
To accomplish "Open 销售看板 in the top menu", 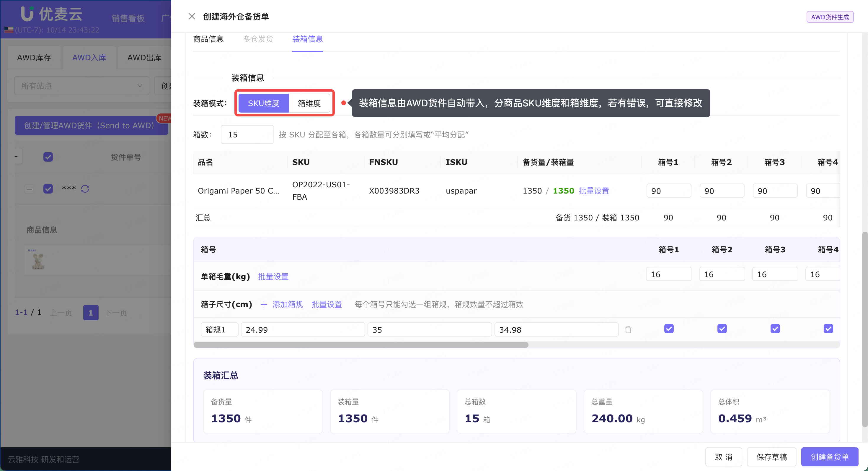I will (x=128, y=18).
